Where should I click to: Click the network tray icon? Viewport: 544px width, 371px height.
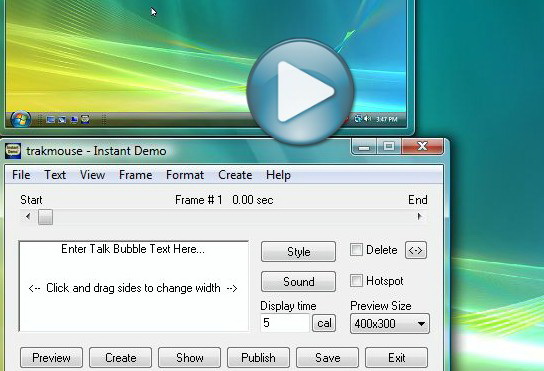[x=358, y=119]
